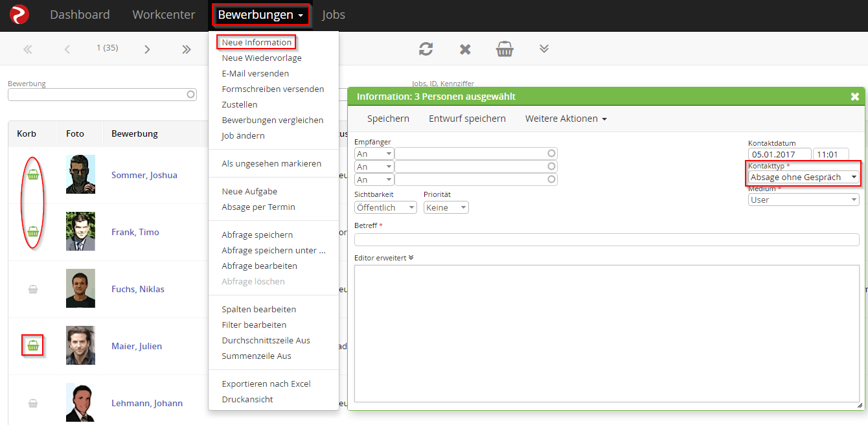Open third recipient An dropdown
This screenshot has width=868, height=425.
pyautogui.click(x=374, y=179)
